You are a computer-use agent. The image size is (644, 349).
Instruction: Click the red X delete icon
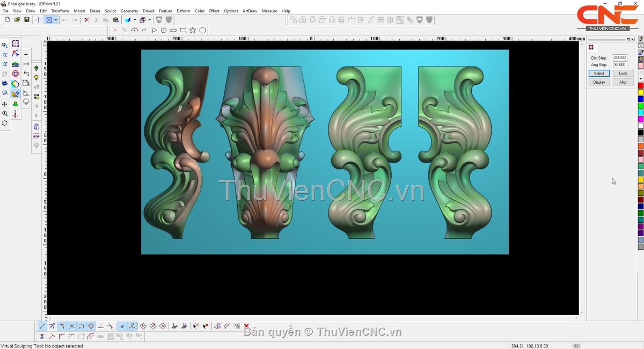click(x=86, y=20)
